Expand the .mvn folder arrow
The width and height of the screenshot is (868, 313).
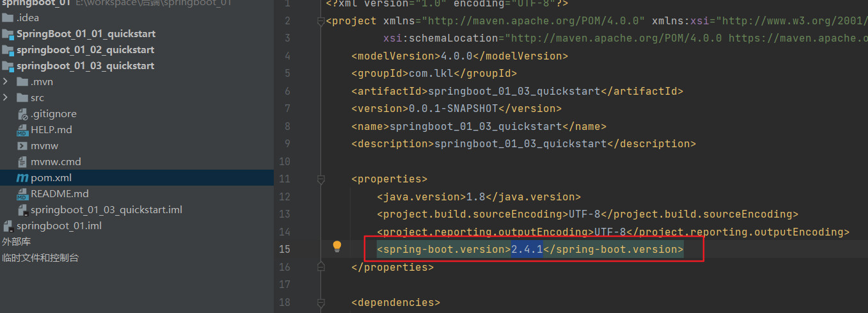click(x=6, y=81)
